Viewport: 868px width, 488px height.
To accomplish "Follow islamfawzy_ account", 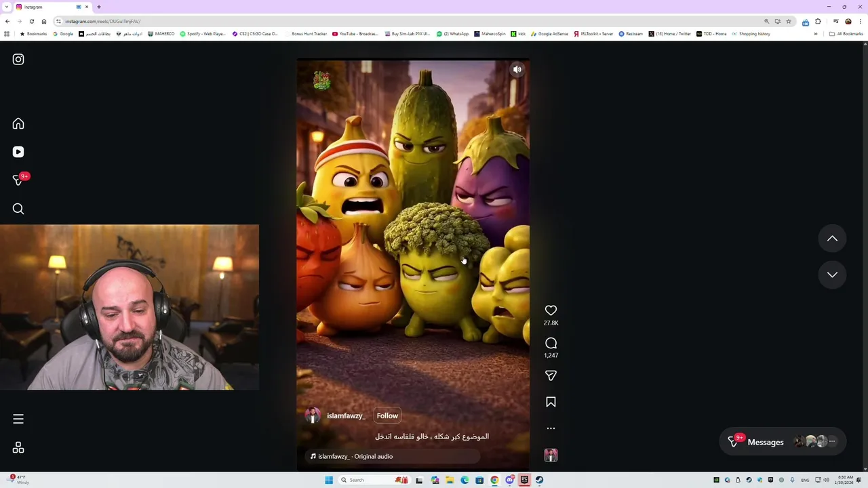I will point(387,415).
